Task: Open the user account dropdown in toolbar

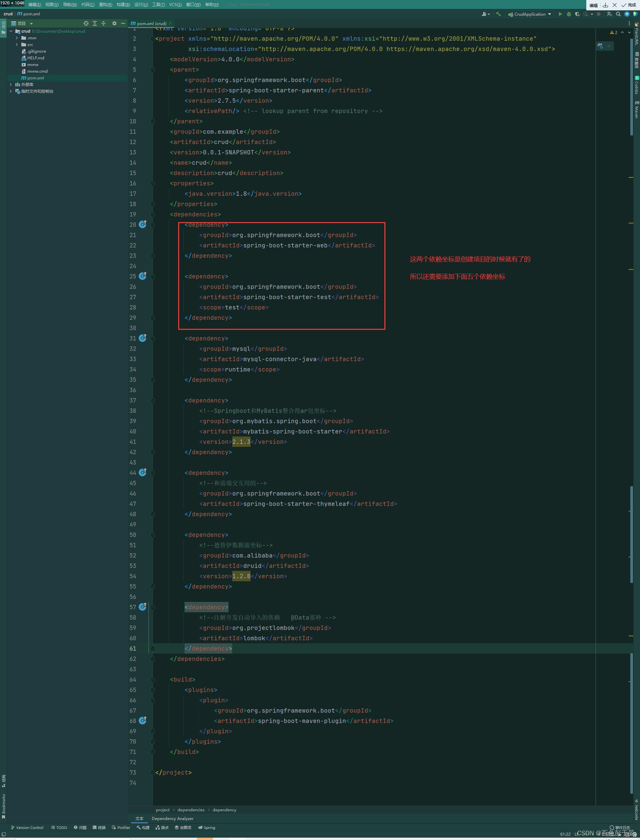Action: coord(486,14)
